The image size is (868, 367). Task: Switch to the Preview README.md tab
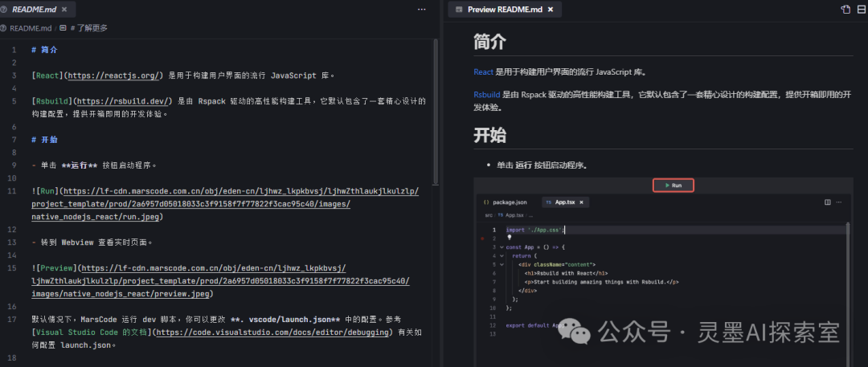504,10
